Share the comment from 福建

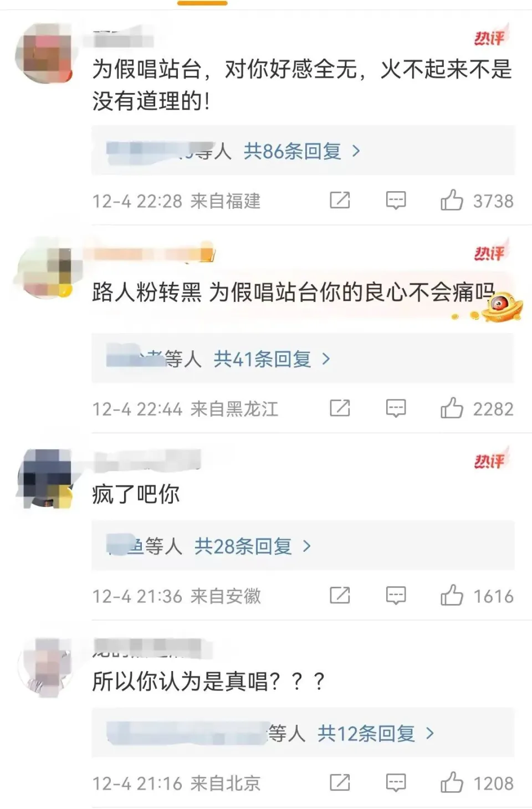pos(340,200)
